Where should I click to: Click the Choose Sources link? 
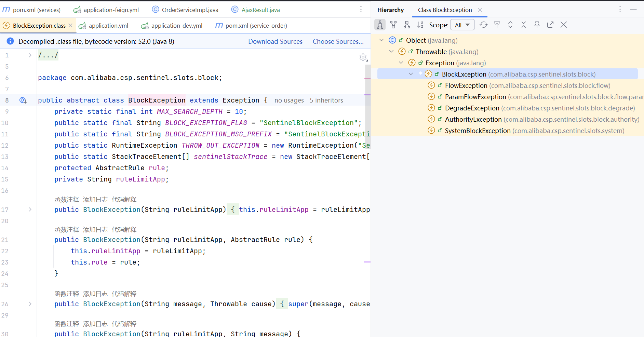[338, 41]
